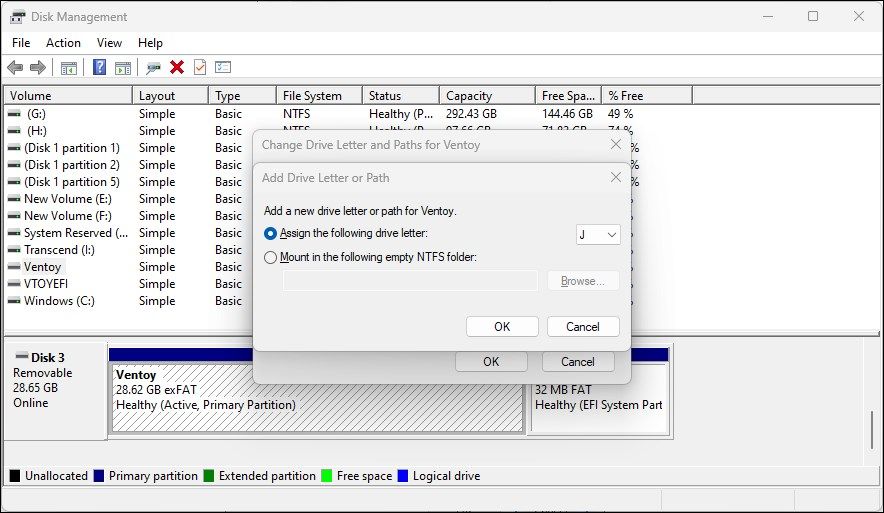Image resolution: width=884 pixels, height=513 pixels.
Task: Click Cancel in Add Drive Letter or Path dialog
Action: click(x=582, y=327)
